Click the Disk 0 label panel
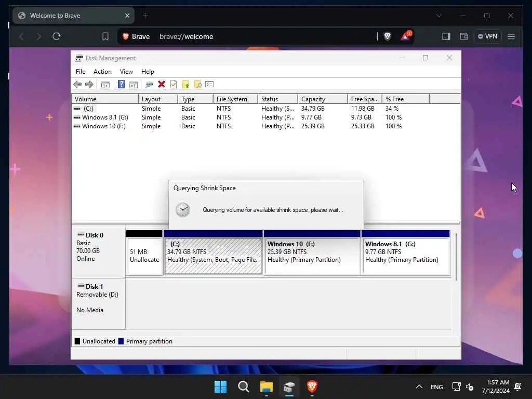The height and width of the screenshot is (399, 532). tap(98, 253)
